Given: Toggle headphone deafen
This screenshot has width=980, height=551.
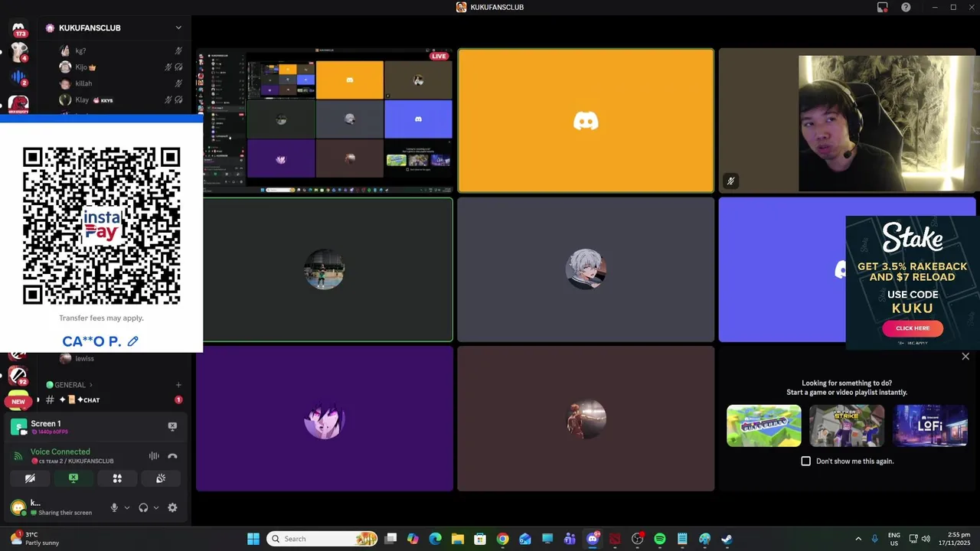Looking at the screenshot, I should 143,507.
